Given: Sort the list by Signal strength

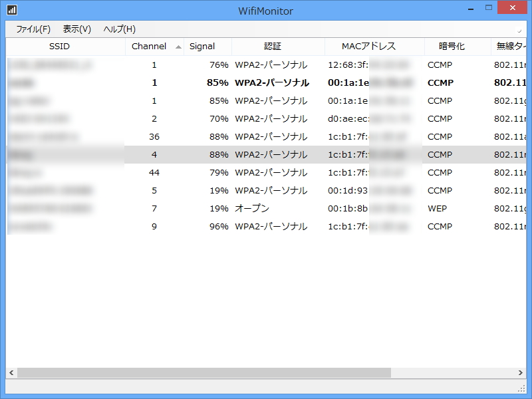Looking at the screenshot, I should pyautogui.click(x=203, y=47).
